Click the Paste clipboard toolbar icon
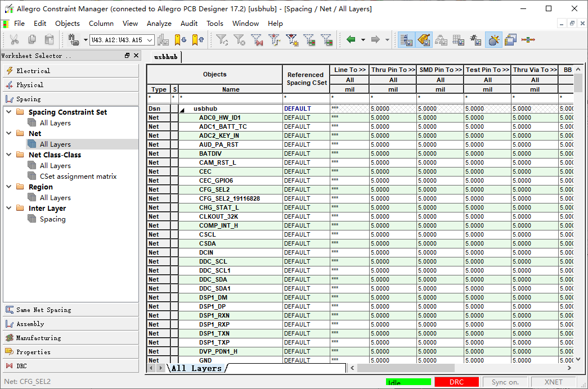The width and height of the screenshot is (588, 389). click(x=49, y=39)
